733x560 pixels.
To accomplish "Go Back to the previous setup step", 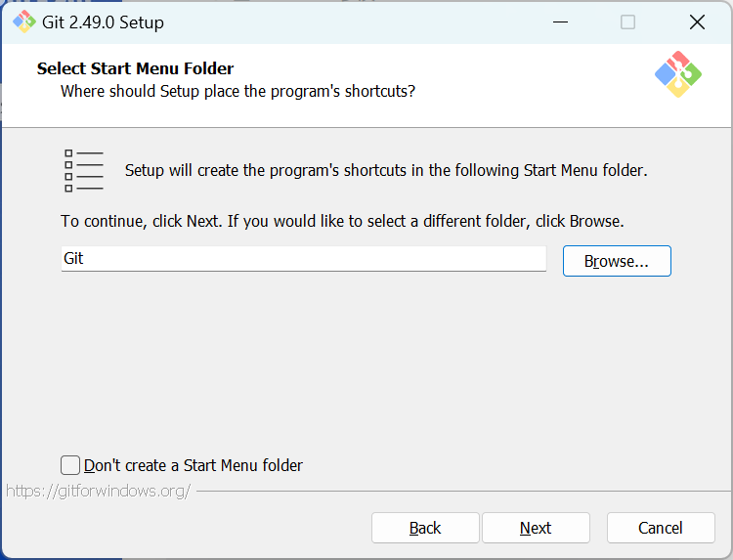I will pyautogui.click(x=425, y=528).
